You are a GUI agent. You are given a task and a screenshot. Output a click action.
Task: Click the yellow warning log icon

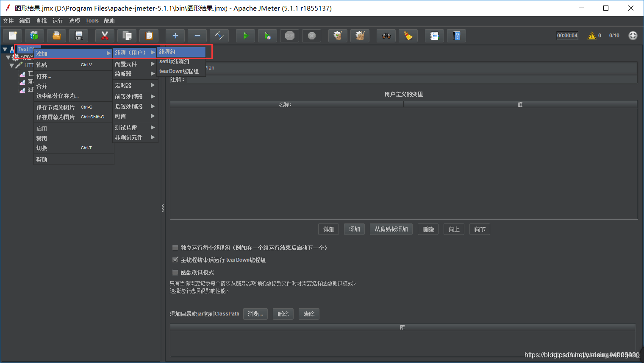(x=592, y=36)
